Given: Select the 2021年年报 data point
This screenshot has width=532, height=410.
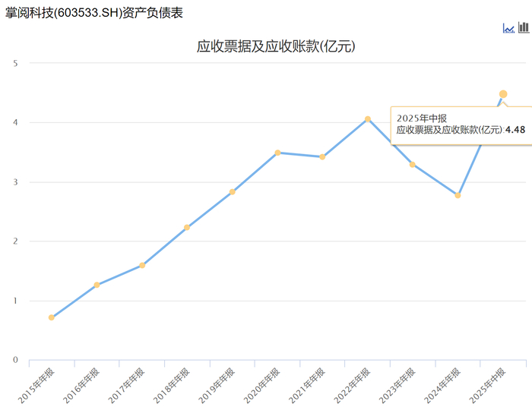Looking at the screenshot, I should (x=322, y=157).
